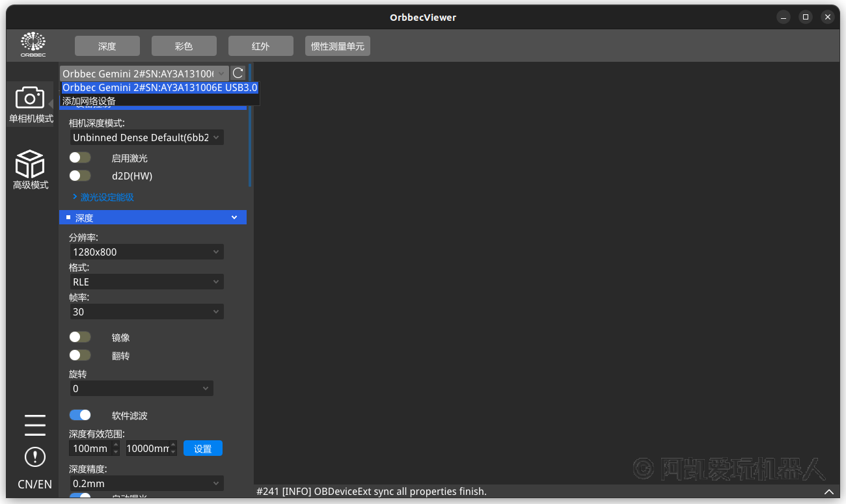Select the single camera mode icon
Screen dimensions: 846x504
30,98
